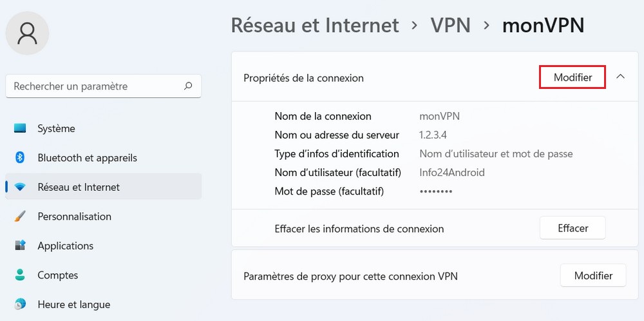Click the Applications icon in sidebar
644x321 pixels.
20,246
